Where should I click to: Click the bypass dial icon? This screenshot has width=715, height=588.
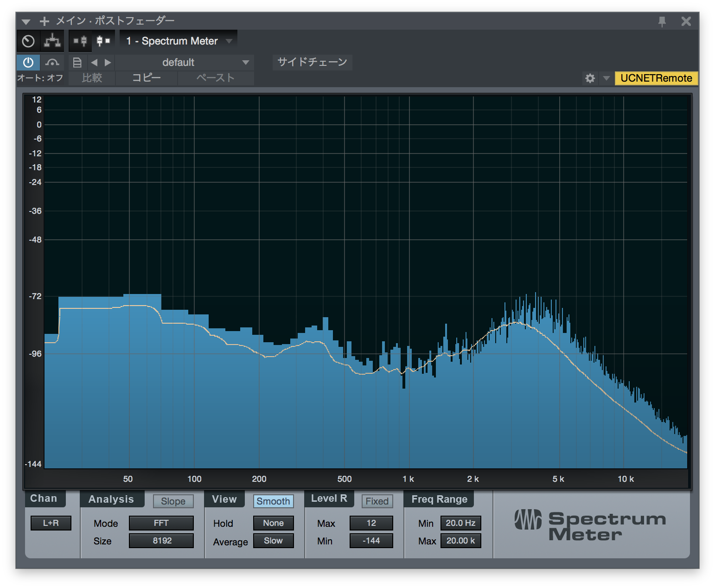(x=28, y=41)
